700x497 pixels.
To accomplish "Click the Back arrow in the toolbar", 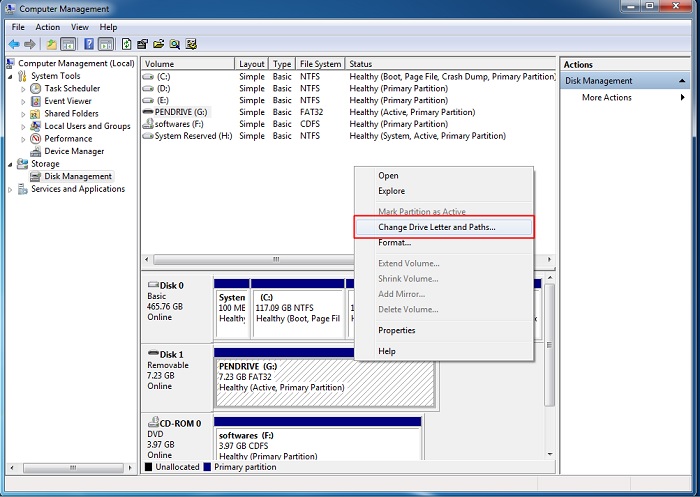I will point(14,44).
